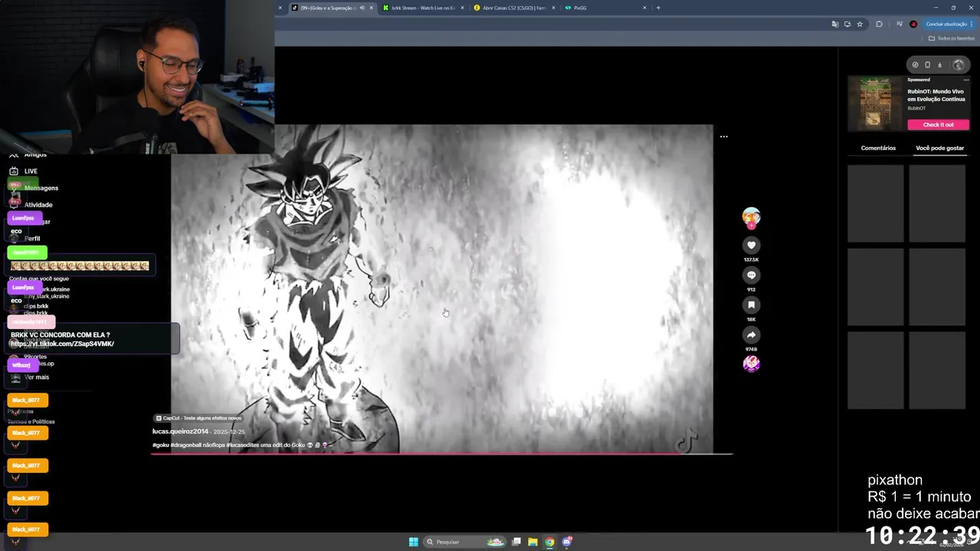Mute audio on the TikTok browser tab

pos(361,8)
